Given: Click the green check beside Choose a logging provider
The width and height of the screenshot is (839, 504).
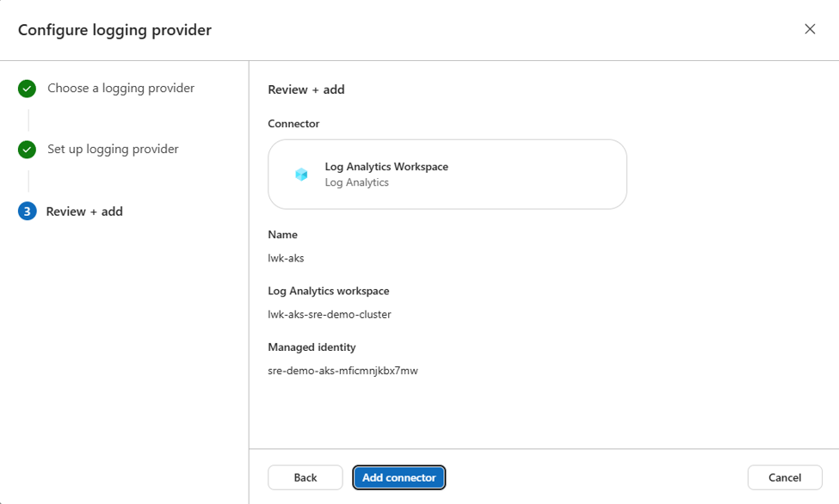Looking at the screenshot, I should (27, 89).
